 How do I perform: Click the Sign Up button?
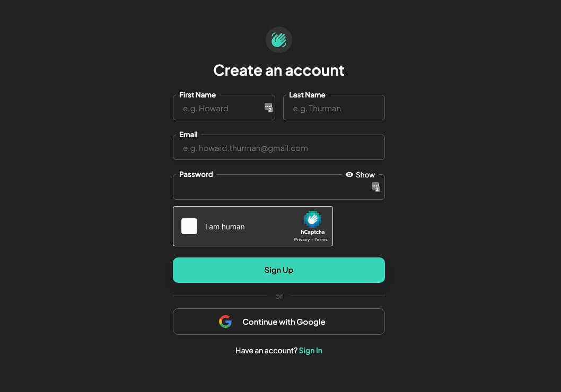tap(279, 270)
